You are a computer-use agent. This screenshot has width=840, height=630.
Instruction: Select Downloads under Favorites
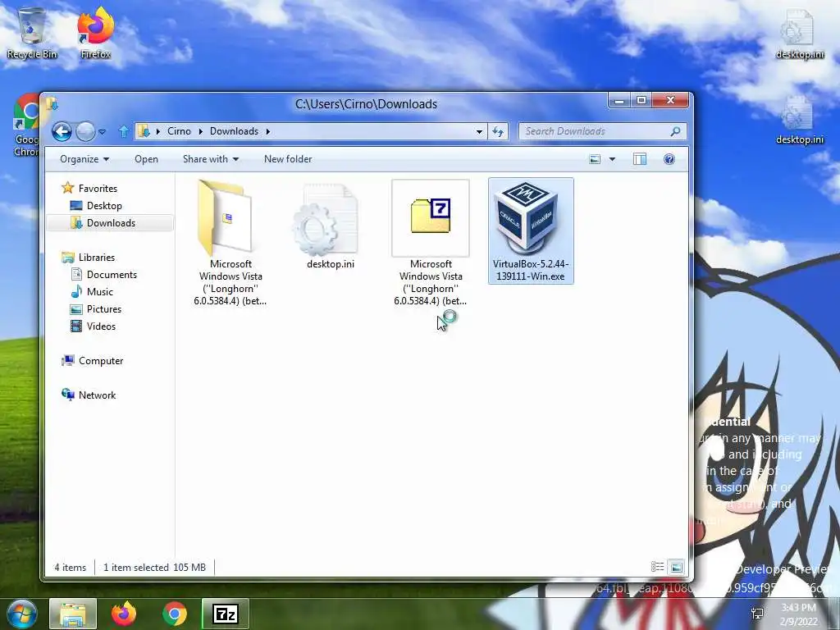[110, 223]
